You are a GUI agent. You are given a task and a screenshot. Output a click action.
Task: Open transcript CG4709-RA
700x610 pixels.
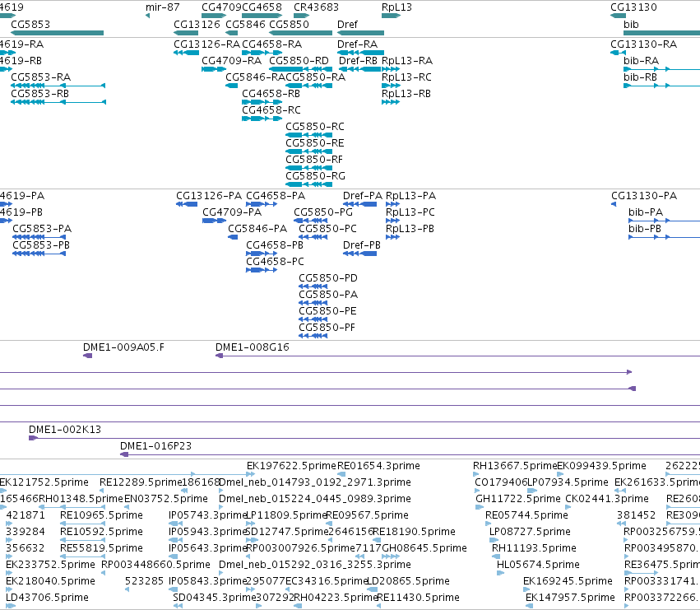point(232,61)
